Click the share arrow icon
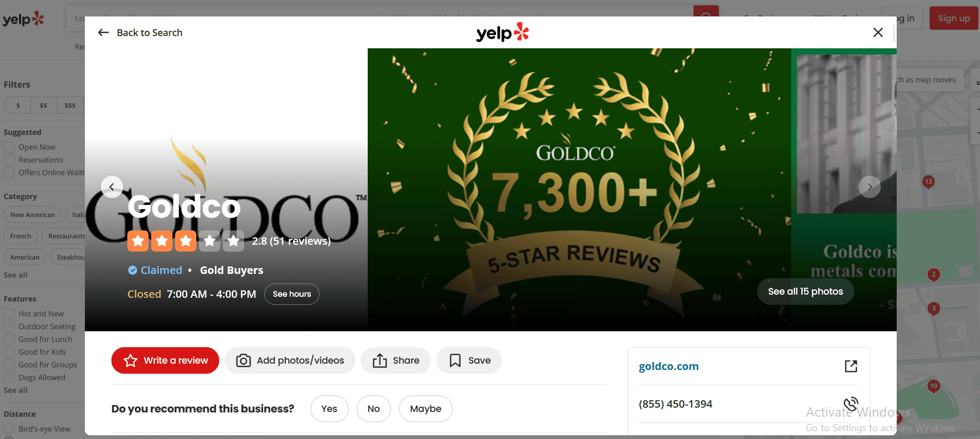This screenshot has height=439, width=980. (380, 360)
